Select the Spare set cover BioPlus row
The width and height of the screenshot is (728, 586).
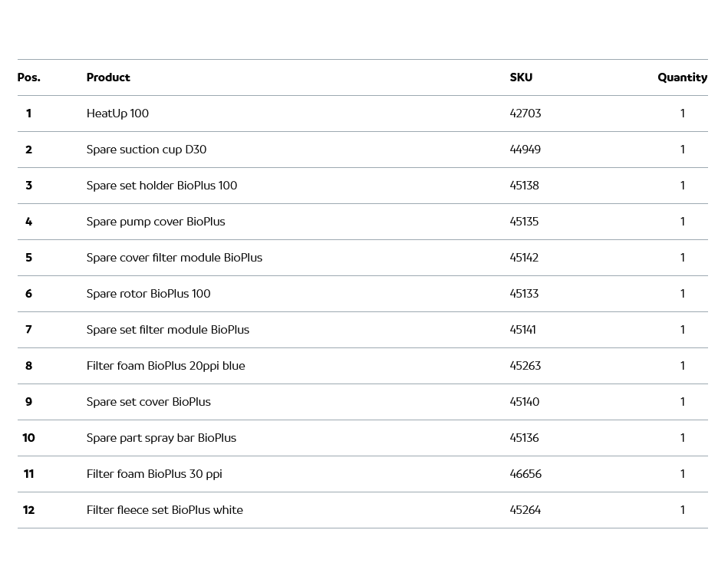pyautogui.click(x=148, y=402)
